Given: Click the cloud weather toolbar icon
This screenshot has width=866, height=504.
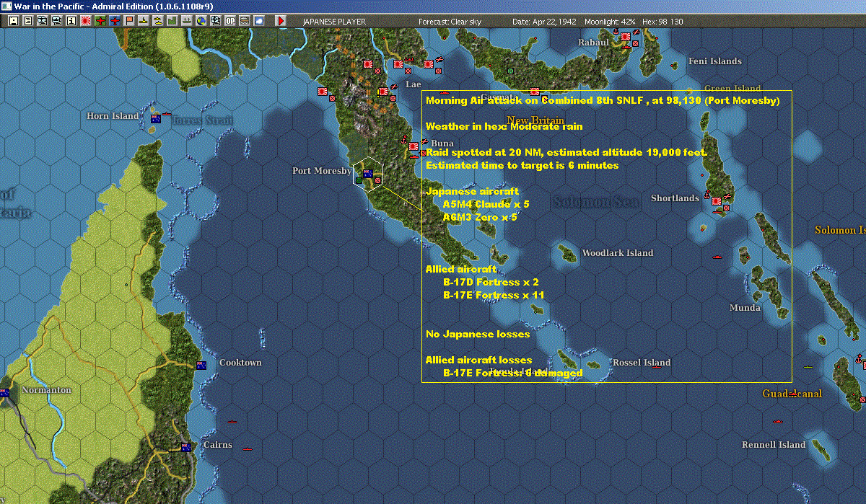Looking at the screenshot, I should click(x=259, y=21).
